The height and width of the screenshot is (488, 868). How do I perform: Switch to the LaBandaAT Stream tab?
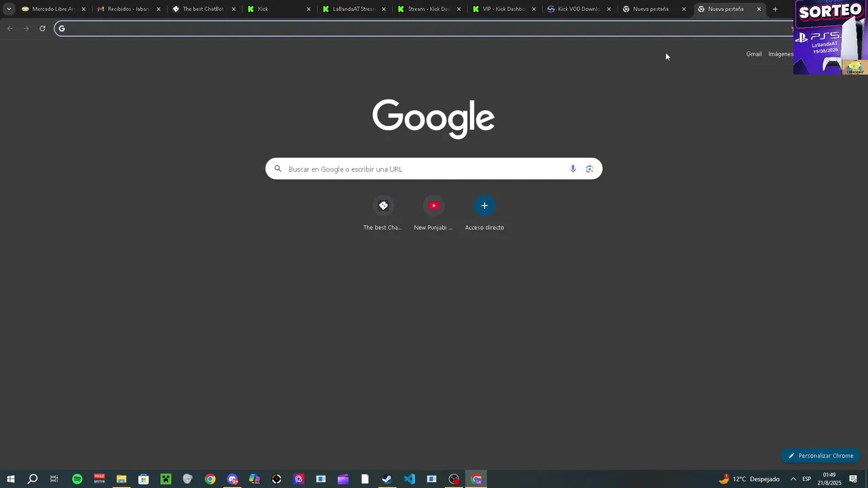click(x=353, y=9)
